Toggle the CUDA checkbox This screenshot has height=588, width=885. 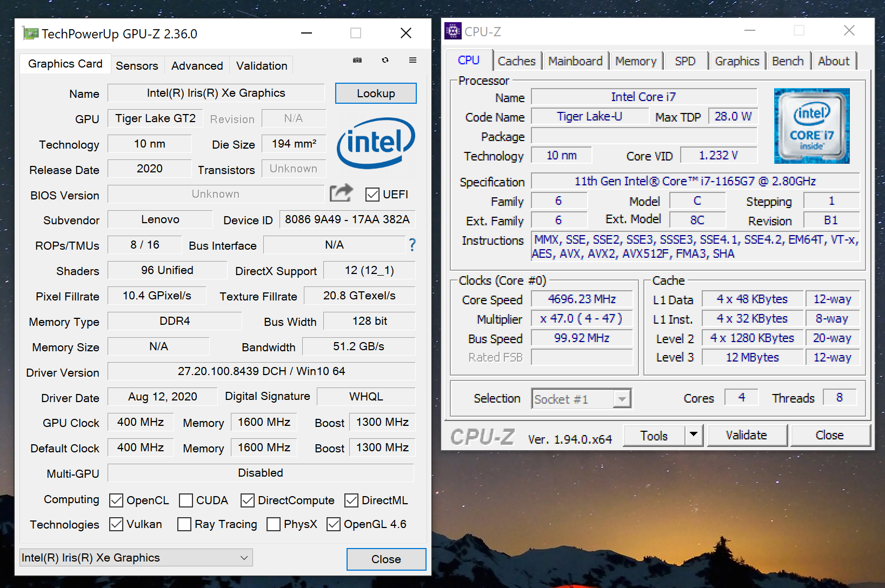(x=186, y=500)
